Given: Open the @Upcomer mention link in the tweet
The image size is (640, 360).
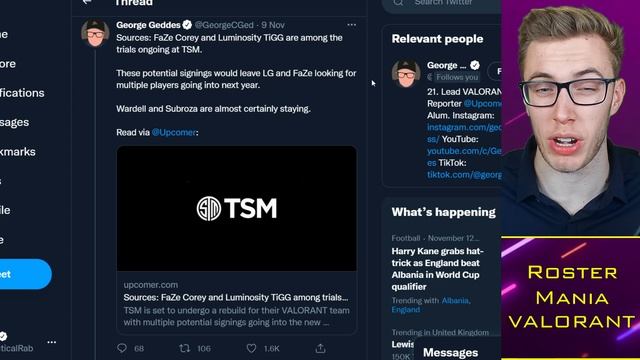Looking at the screenshot, I should tap(174, 132).
